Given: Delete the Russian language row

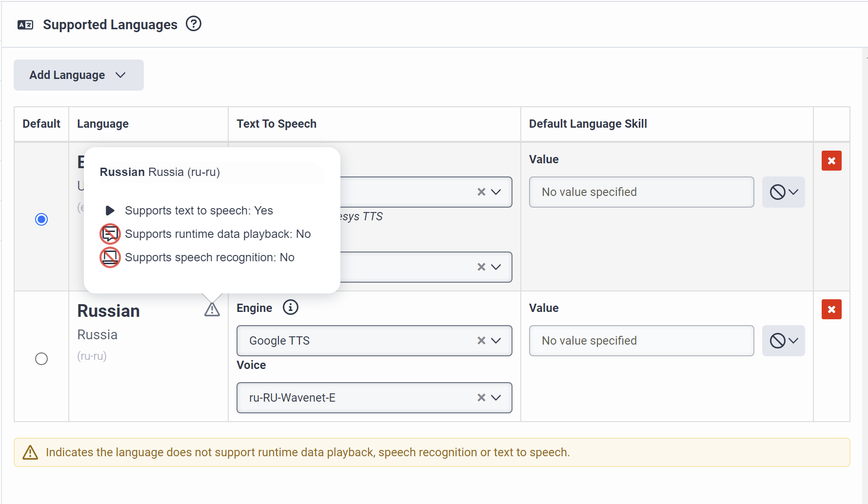Looking at the screenshot, I should click(831, 310).
